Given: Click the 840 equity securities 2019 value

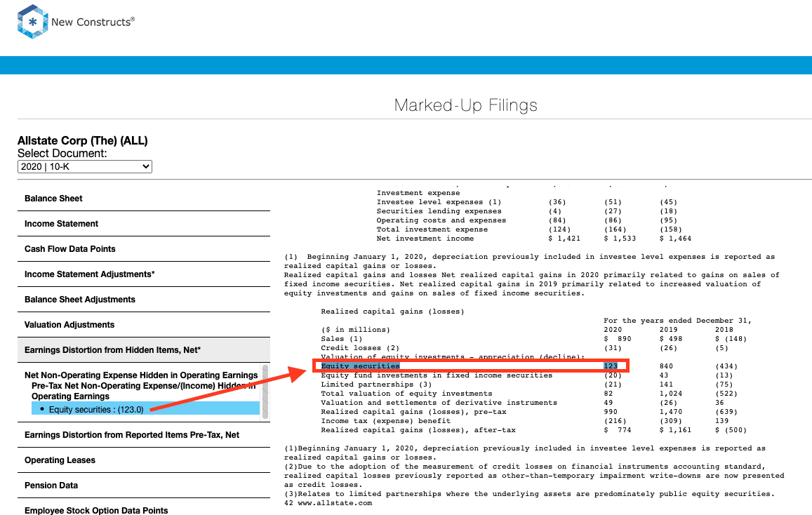Looking at the screenshot, I should click(x=667, y=366).
